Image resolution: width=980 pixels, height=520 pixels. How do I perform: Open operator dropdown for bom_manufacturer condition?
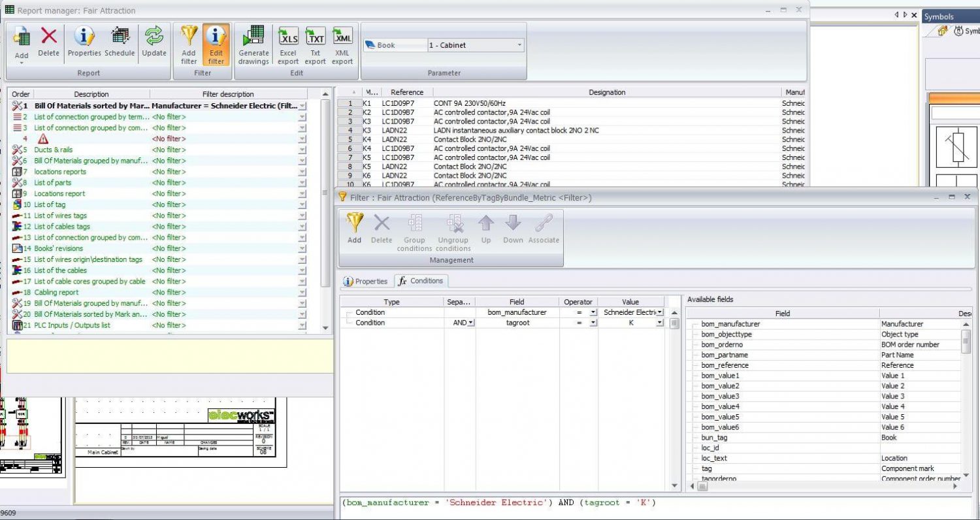pyautogui.click(x=593, y=312)
